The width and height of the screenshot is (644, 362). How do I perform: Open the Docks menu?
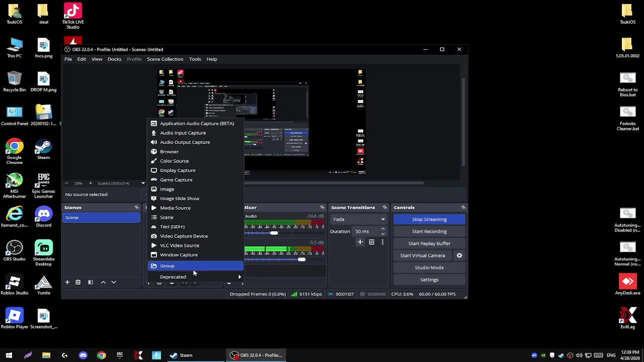pos(114,59)
